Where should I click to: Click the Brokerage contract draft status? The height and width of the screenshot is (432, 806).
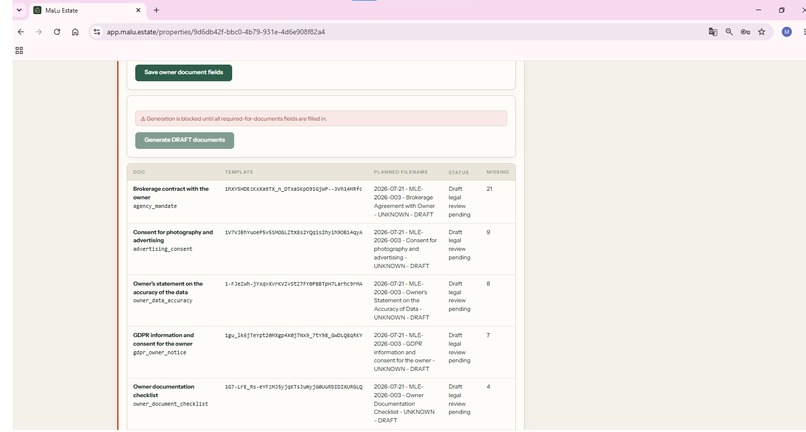click(459, 202)
